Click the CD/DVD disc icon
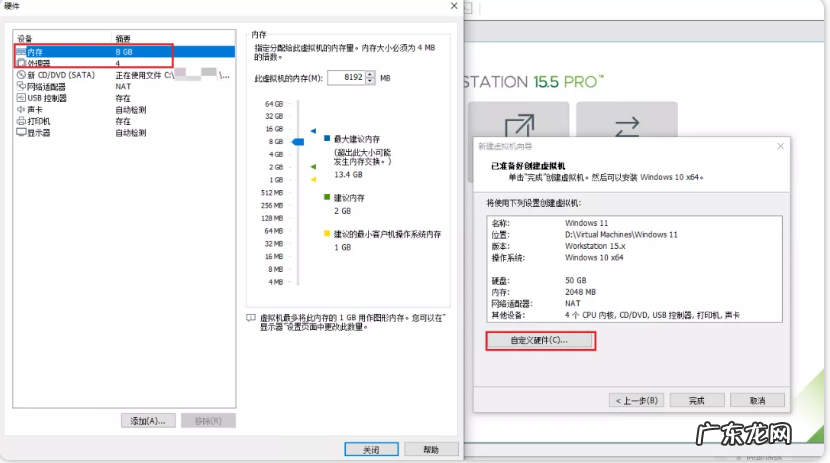Screen dimensions: 830x463 [x=21, y=75]
